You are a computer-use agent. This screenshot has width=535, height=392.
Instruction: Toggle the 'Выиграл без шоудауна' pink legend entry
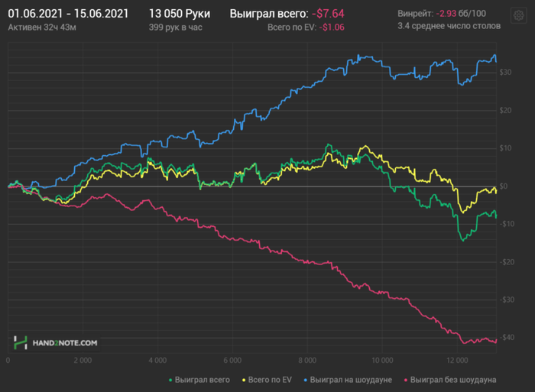(x=450, y=380)
